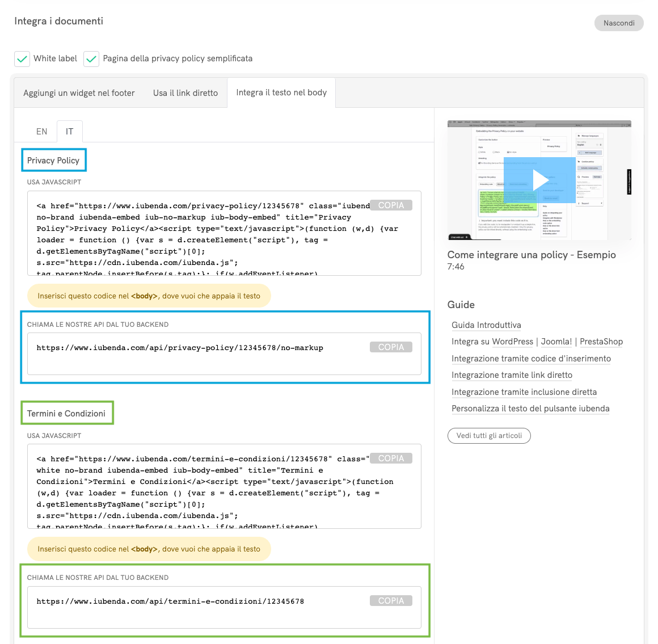The width and height of the screenshot is (658, 644).
Task: Copy the Termini e Condizioni JavaScript code
Action: [391, 458]
